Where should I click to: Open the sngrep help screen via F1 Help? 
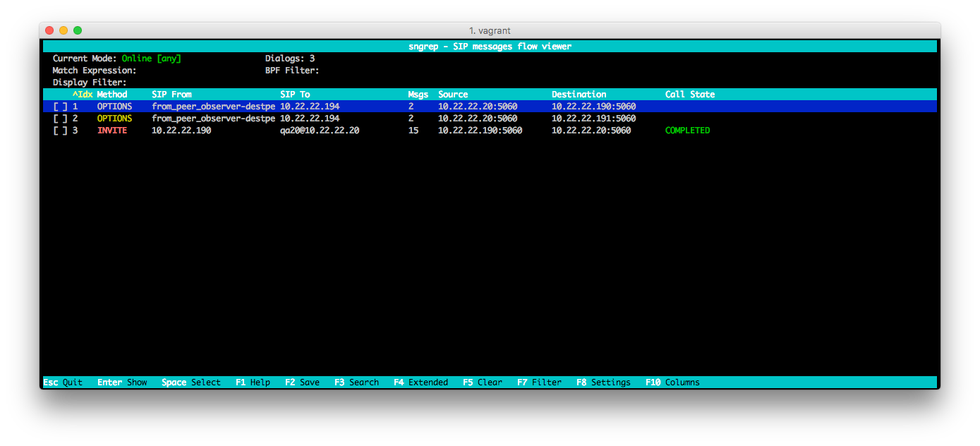253,382
